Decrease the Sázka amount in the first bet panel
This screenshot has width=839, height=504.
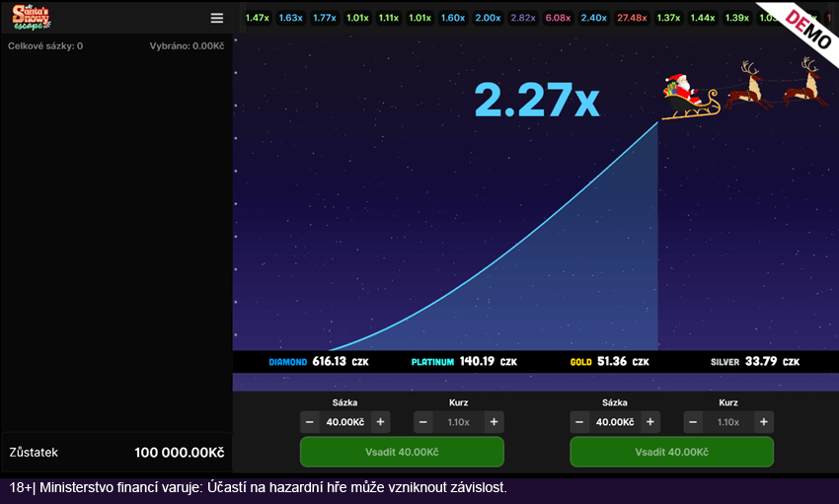click(310, 422)
